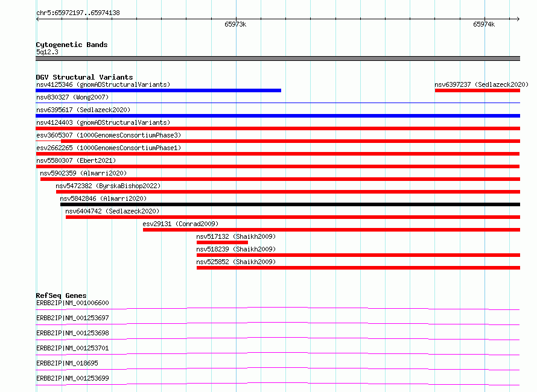Click the short red nsv517132 bar
537x392 pixels.
coord(222,242)
